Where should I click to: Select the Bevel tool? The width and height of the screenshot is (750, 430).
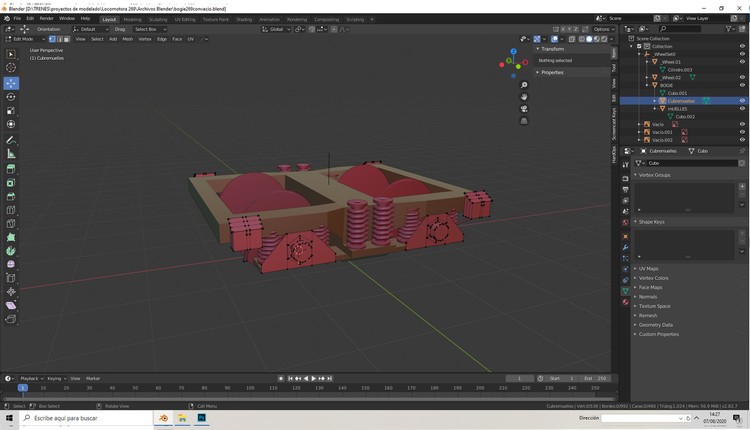pos(11,197)
